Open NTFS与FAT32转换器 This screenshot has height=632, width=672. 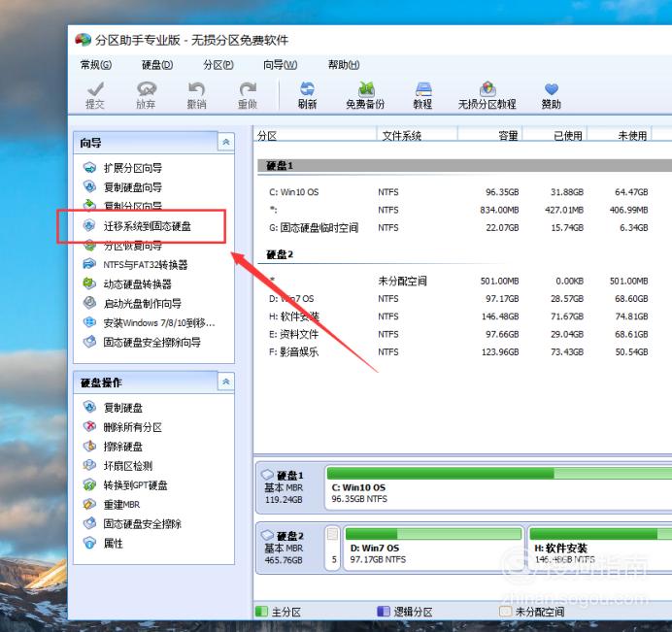click(135, 264)
